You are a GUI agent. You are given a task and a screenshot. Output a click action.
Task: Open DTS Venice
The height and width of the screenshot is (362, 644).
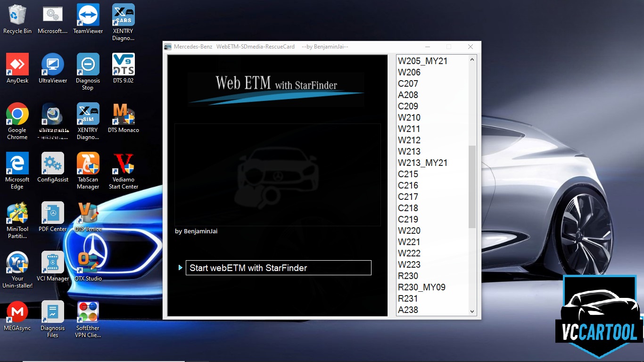pyautogui.click(x=88, y=214)
